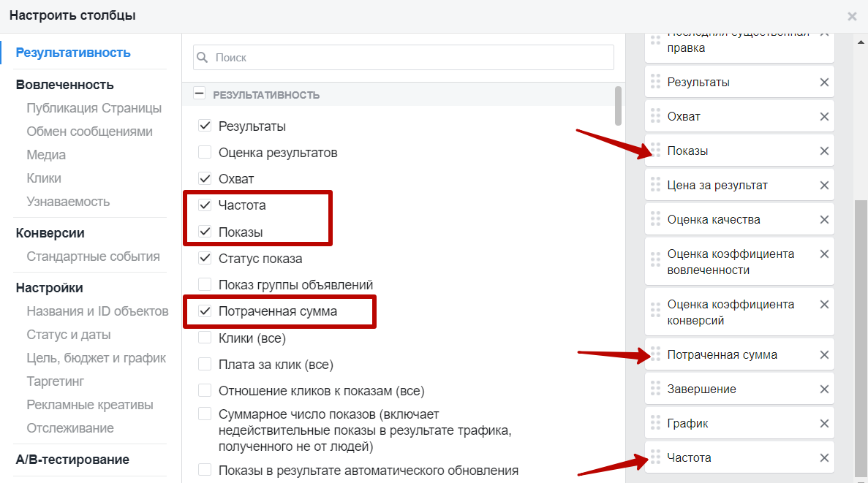Image resolution: width=868 pixels, height=483 pixels.
Task: Collapse the РЕЗУЛЬТАТИВНОСТЬ section
Action: (200, 94)
